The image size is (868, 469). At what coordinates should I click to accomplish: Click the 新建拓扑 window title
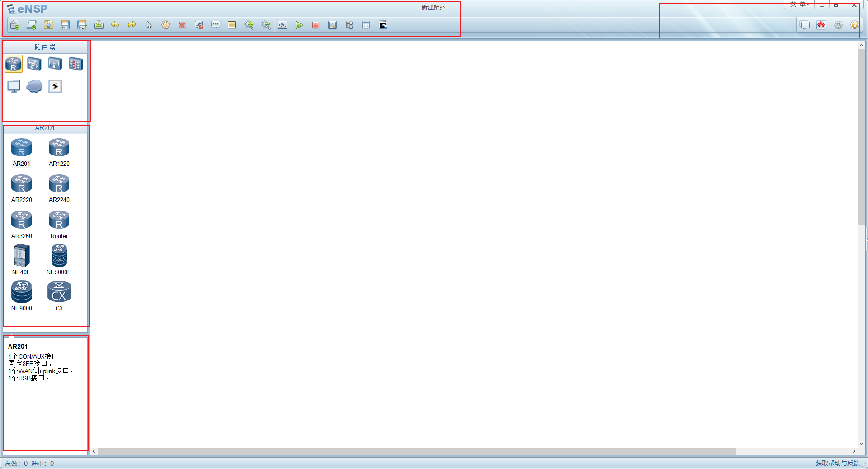pyautogui.click(x=434, y=7)
